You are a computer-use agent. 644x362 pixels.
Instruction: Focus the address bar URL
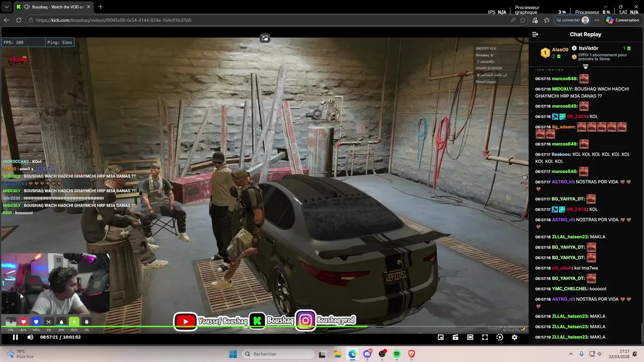114,20
